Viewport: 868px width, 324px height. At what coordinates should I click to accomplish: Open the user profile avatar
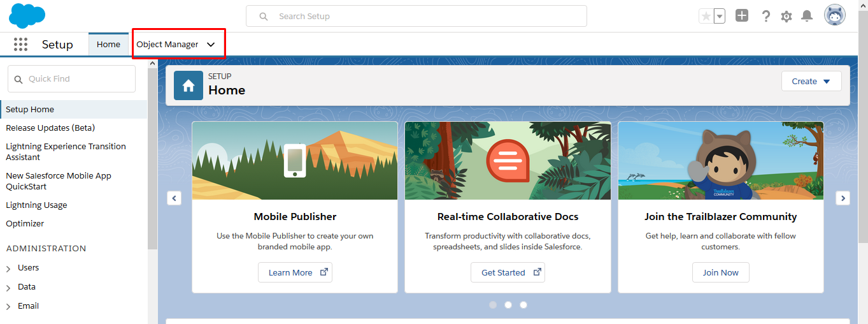tap(835, 15)
